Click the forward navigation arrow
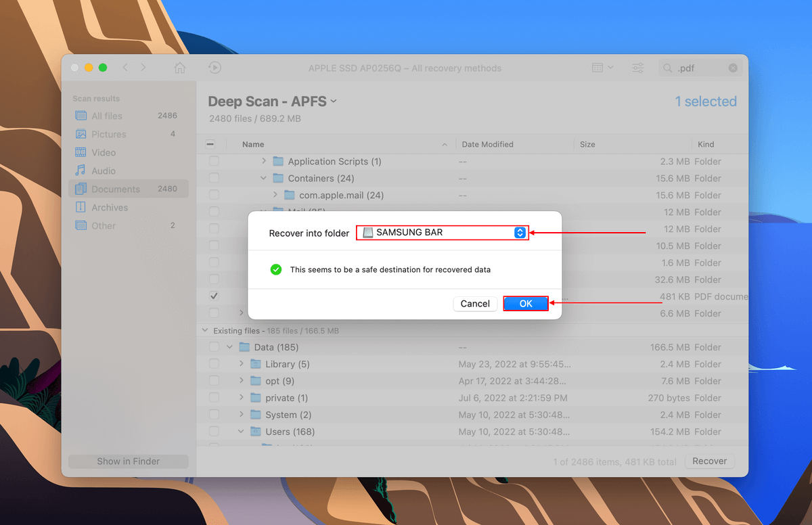 [x=143, y=68]
